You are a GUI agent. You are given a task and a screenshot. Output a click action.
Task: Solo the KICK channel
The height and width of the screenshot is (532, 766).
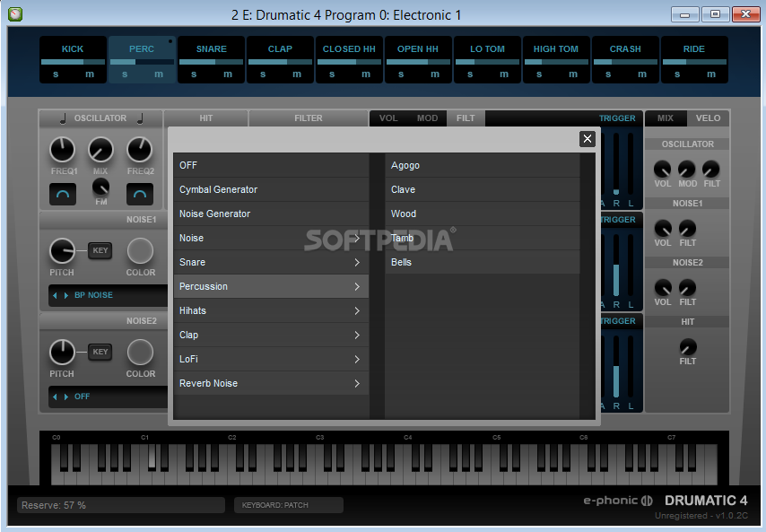pyautogui.click(x=56, y=74)
